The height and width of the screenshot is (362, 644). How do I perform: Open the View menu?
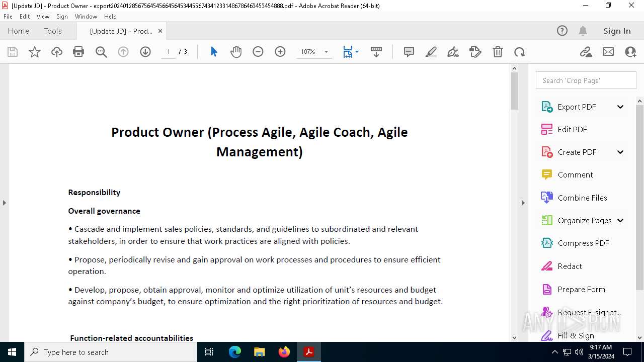[x=43, y=16]
